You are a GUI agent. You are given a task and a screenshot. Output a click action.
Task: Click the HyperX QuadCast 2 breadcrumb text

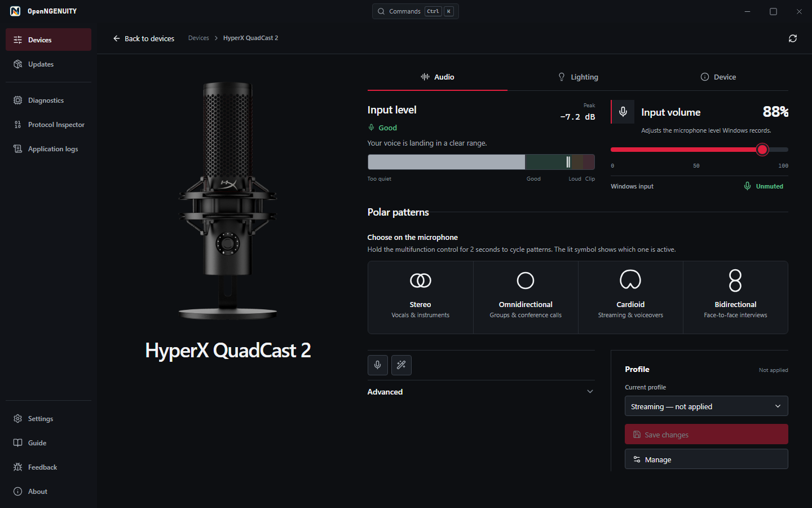250,38
